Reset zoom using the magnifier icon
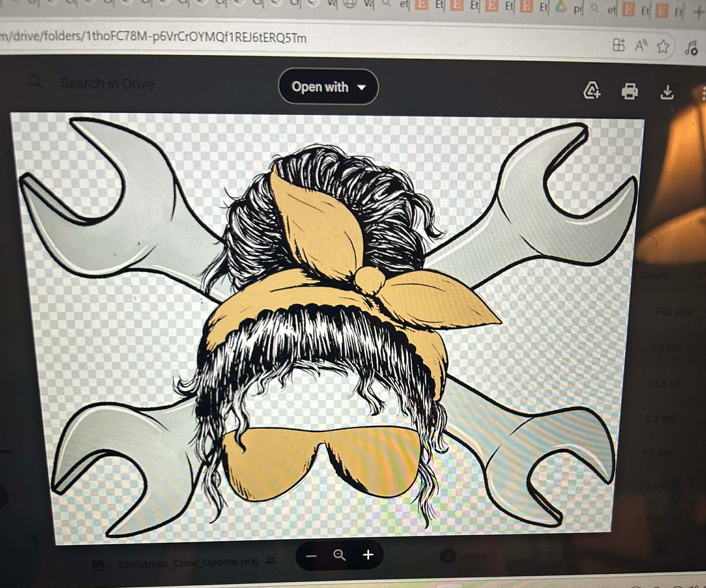The image size is (706, 588). point(339,555)
